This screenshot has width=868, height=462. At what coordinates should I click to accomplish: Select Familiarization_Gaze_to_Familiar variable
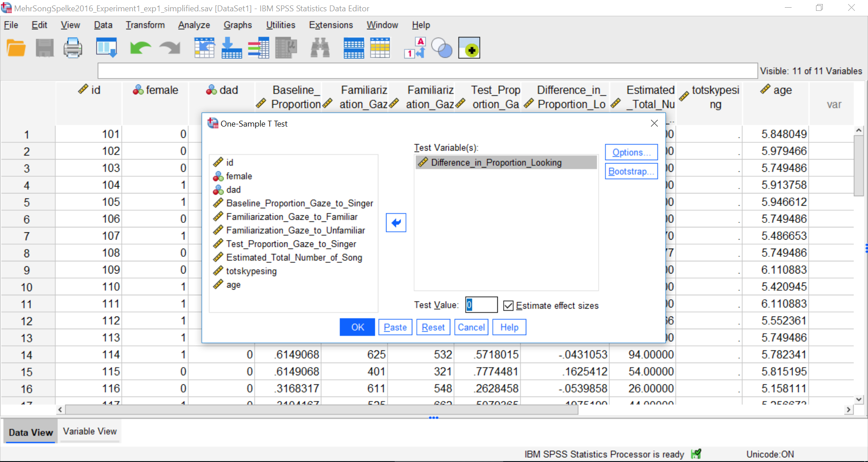[293, 217]
